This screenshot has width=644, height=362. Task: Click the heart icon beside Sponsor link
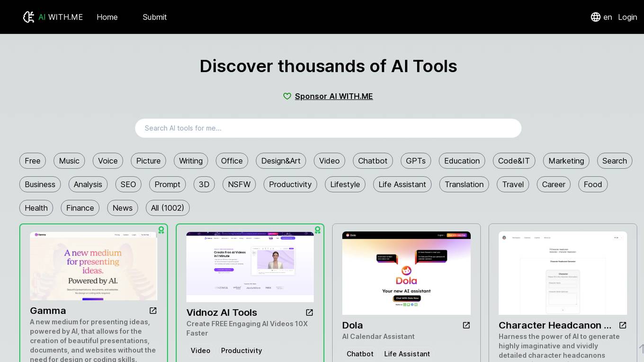click(287, 96)
